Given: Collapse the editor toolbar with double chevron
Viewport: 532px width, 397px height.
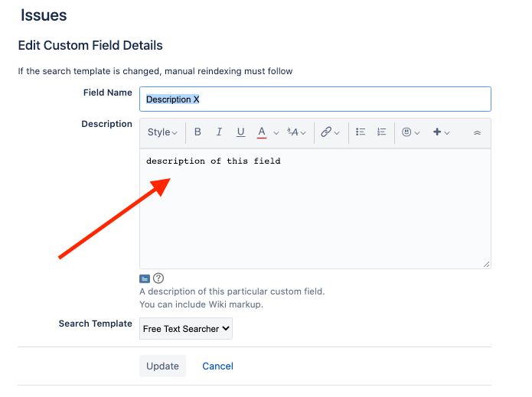Looking at the screenshot, I should (x=477, y=133).
